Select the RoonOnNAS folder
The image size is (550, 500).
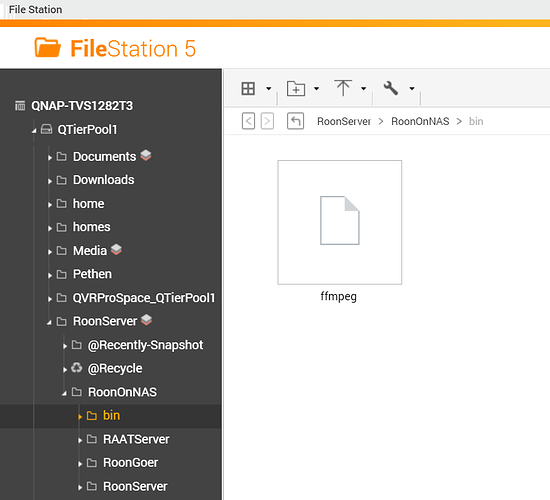coord(122,392)
